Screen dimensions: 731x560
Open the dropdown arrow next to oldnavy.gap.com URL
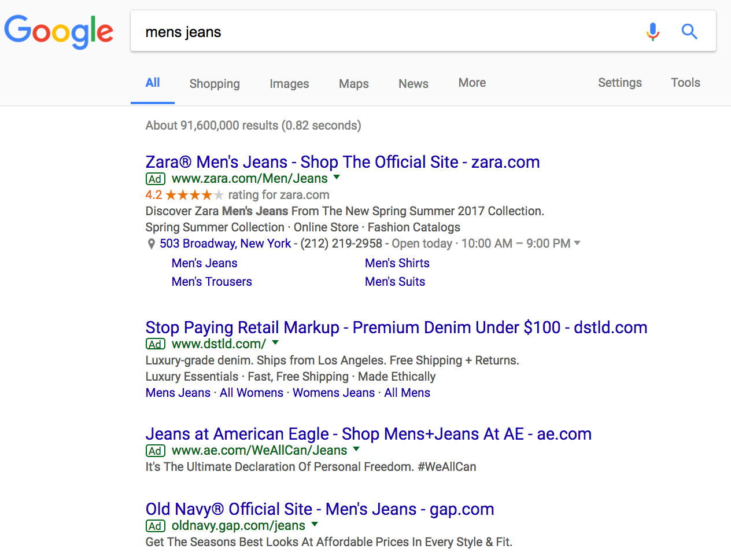pyautogui.click(x=315, y=526)
